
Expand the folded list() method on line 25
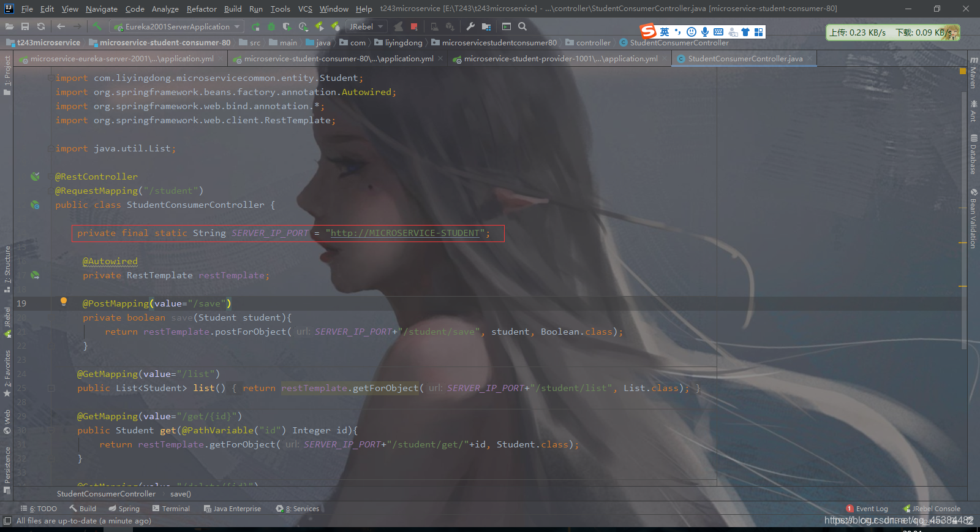click(52, 388)
